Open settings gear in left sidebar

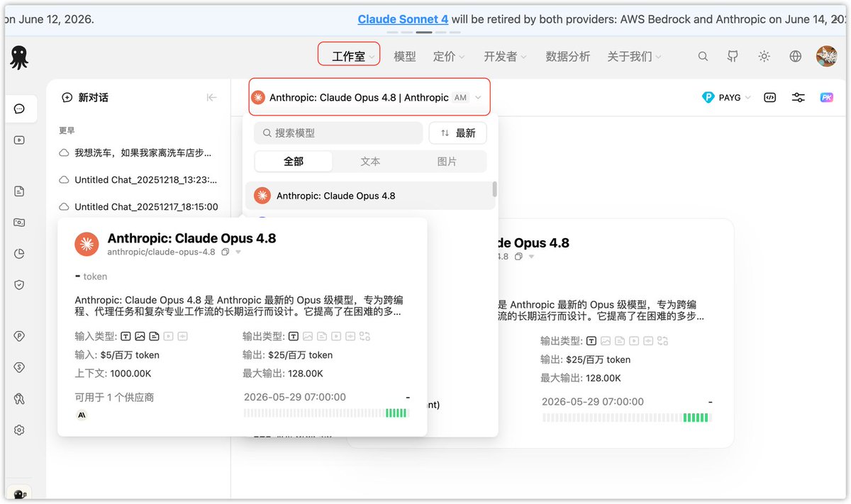click(19, 430)
